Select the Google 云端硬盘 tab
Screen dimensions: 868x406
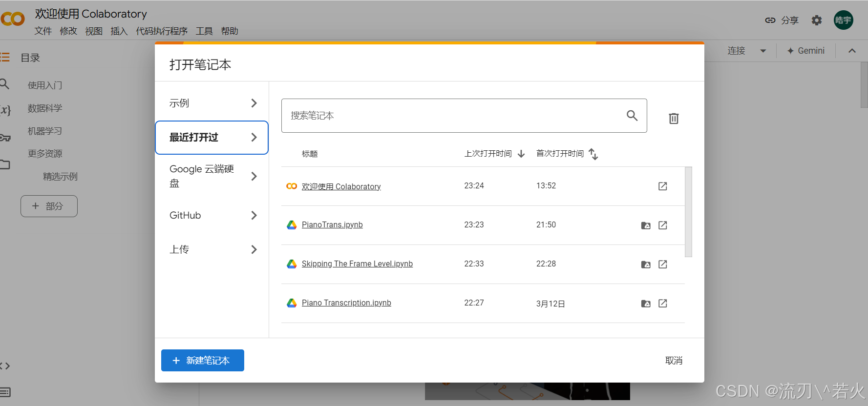pyautogui.click(x=212, y=176)
